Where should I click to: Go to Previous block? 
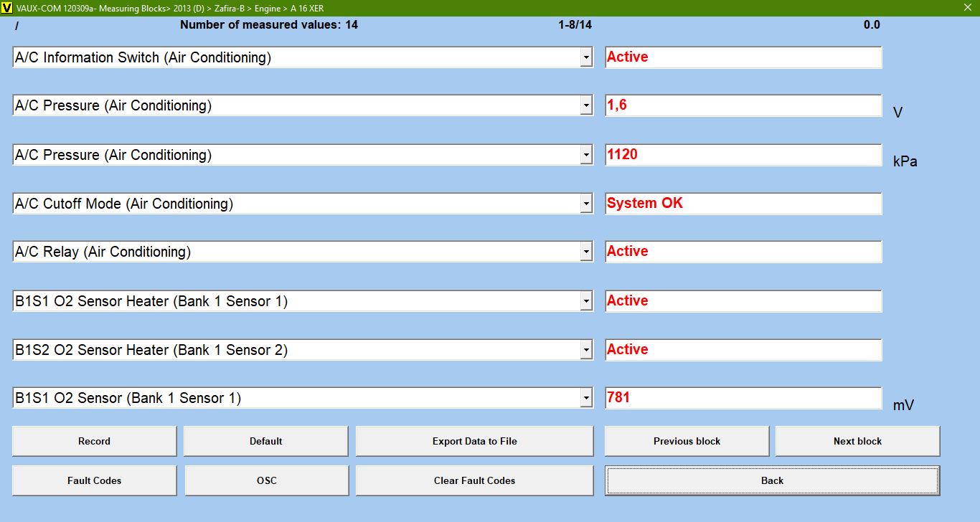click(x=687, y=441)
